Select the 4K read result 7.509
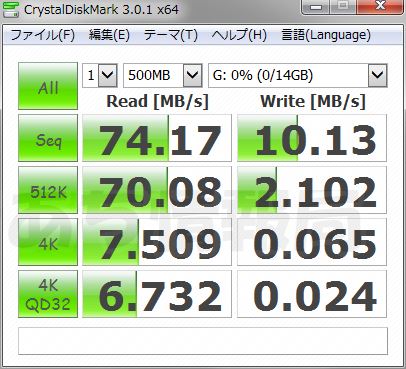Screen dimensions: 406x369 157,242
